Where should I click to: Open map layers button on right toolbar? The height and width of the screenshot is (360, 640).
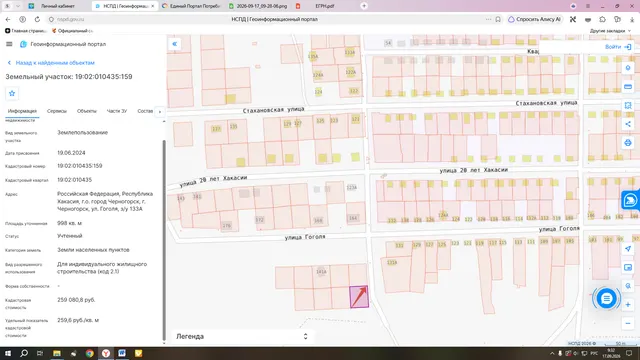628,68
